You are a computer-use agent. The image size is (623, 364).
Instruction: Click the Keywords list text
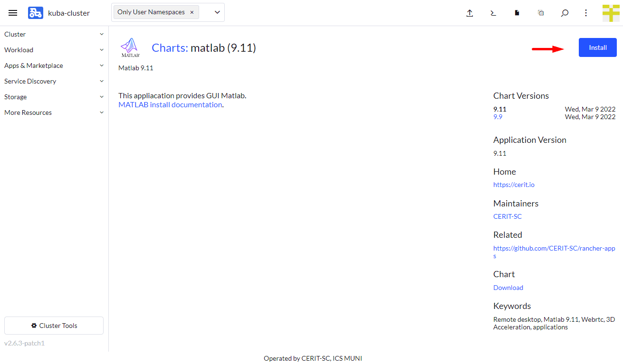pos(554,323)
